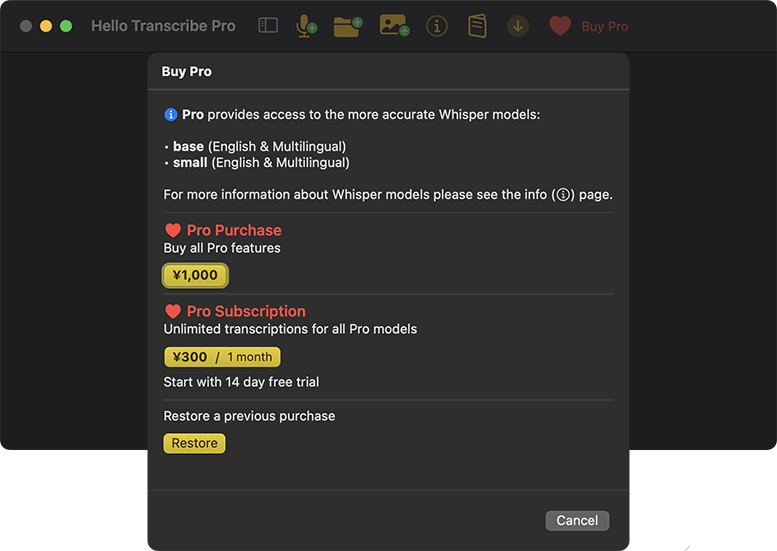777x551 pixels.
Task: Click the document notes toolbar icon
Action: [x=478, y=26]
